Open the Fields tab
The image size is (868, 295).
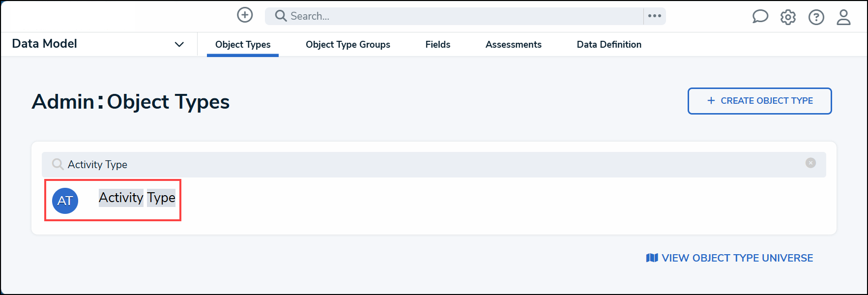438,44
